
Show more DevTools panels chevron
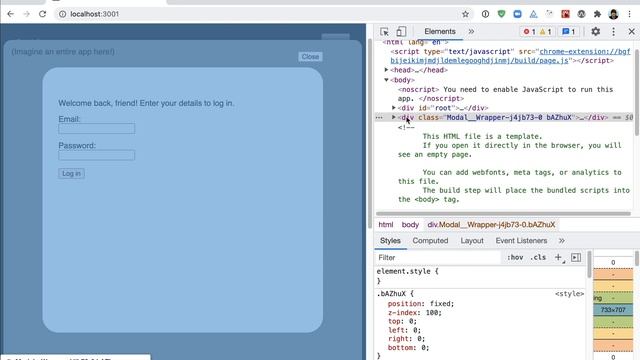471,31
